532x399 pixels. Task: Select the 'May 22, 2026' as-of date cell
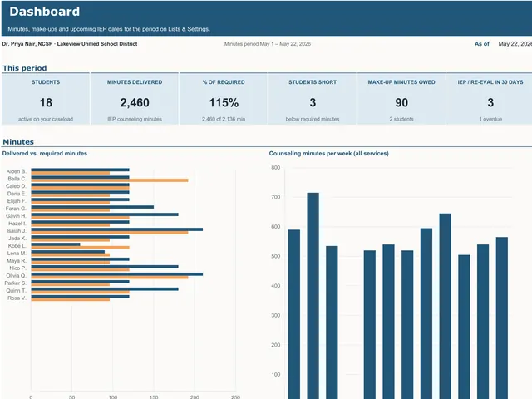515,44
